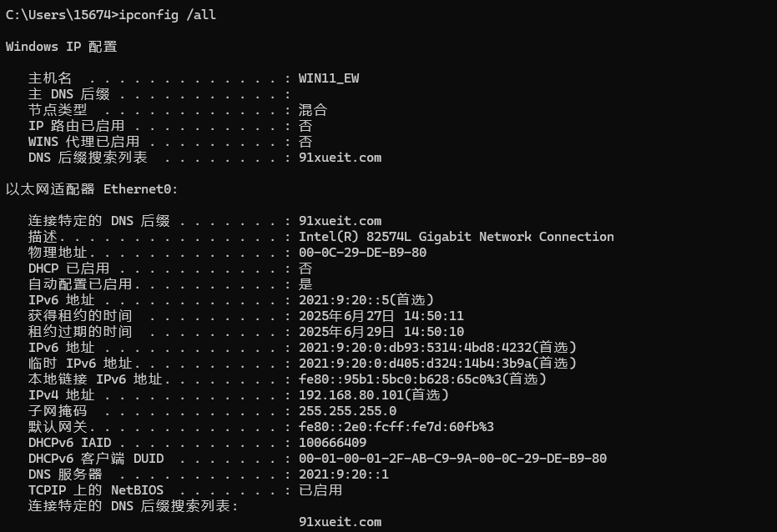Click the Intel(R) 82574L adapter description

pyautogui.click(x=457, y=237)
